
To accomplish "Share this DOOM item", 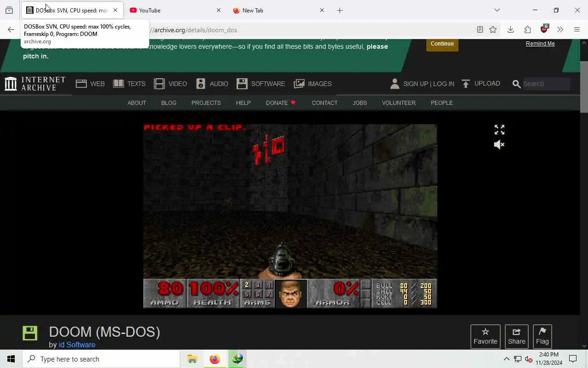I will [517, 337].
